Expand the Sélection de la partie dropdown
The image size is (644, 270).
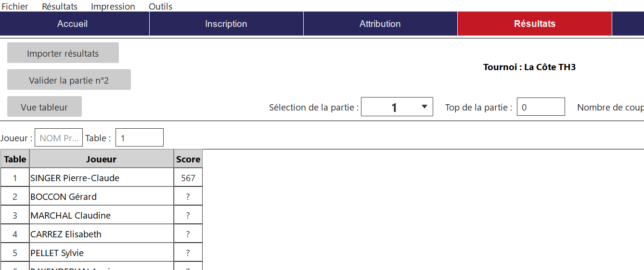point(397,107)
